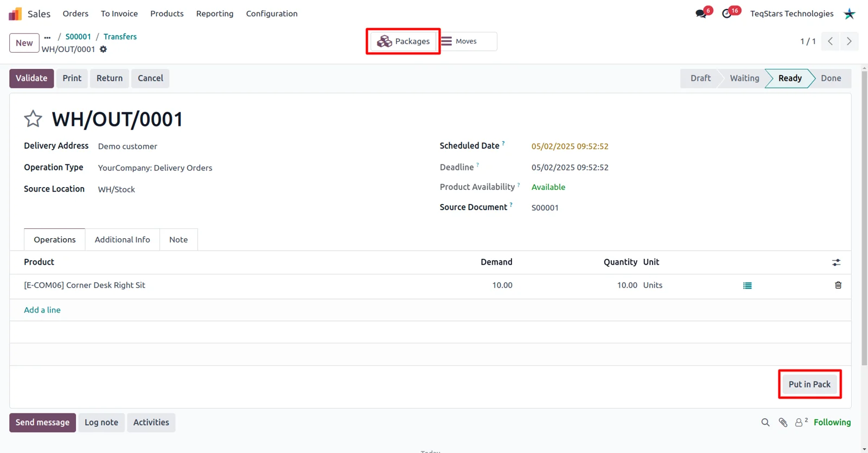Open Moves smart button

467,41
